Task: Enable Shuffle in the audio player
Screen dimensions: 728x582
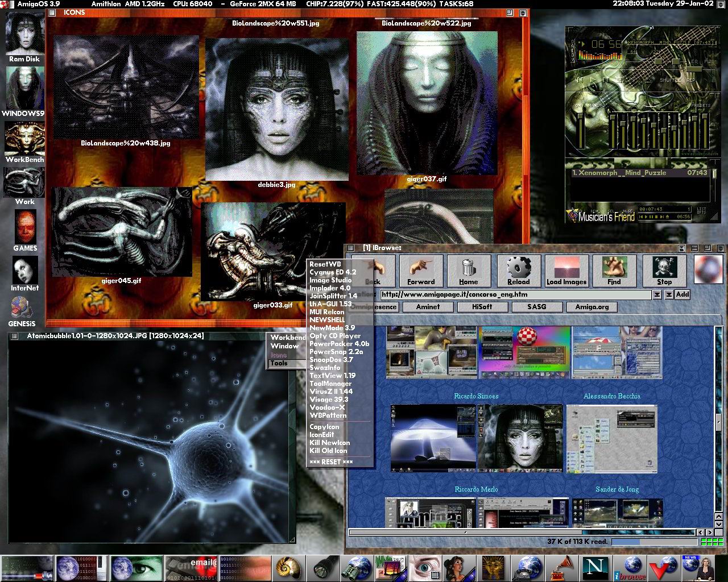Action: point(671,80)
